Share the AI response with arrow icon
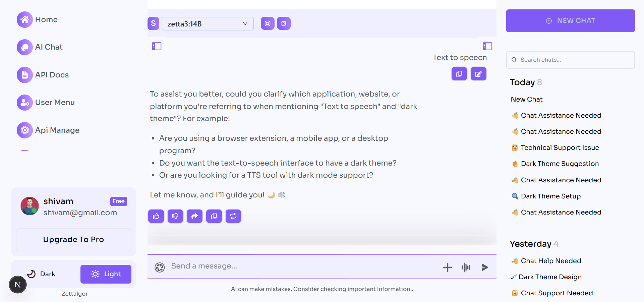The height and width of the screenshot is (302, 644). click(x=194, y=216)
